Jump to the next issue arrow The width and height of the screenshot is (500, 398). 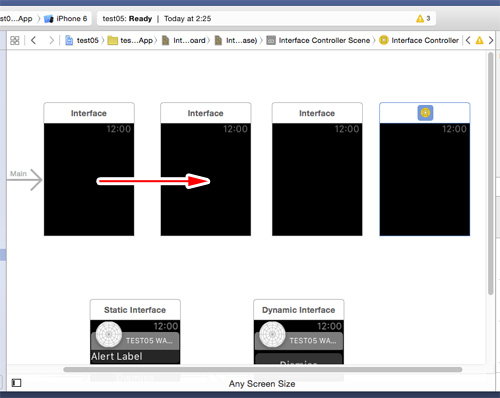(491, 40)
